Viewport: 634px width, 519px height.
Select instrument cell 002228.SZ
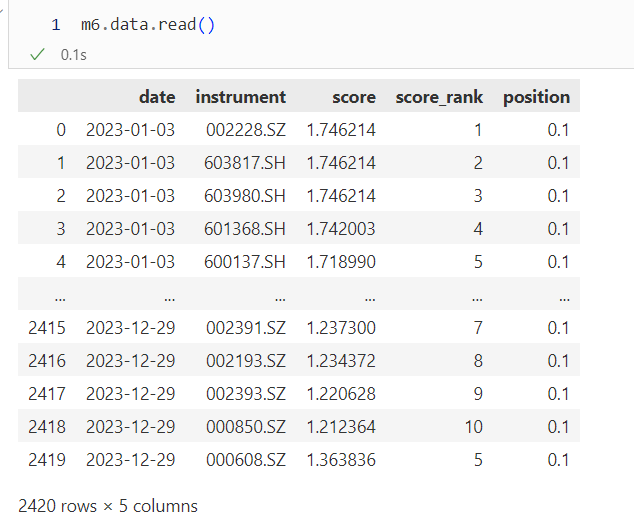(x=246, y=130)
